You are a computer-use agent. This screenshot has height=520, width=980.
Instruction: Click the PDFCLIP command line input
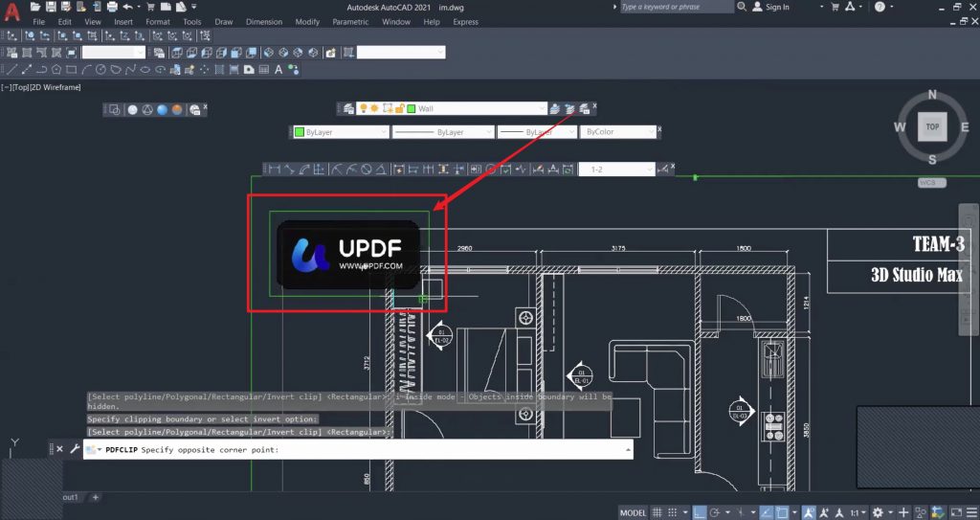(x=358, y=450)
